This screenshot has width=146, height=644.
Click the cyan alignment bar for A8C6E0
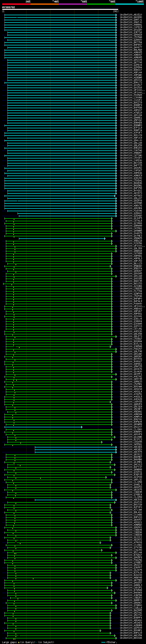pos(76,450)
